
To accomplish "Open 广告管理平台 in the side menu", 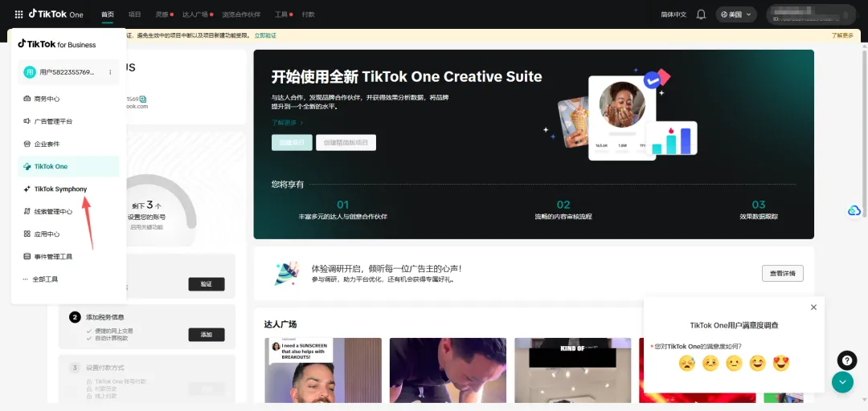I will [x=68, y=121].
